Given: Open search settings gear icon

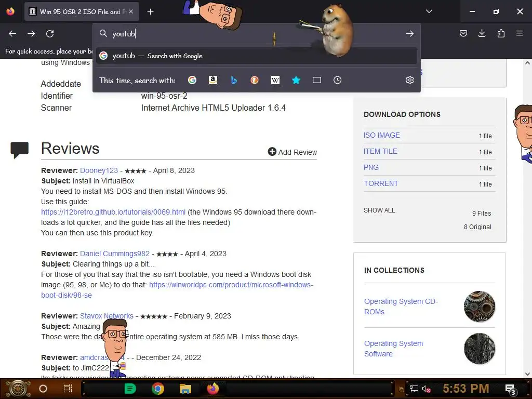Looking at the screenshot, I should 409,80.
